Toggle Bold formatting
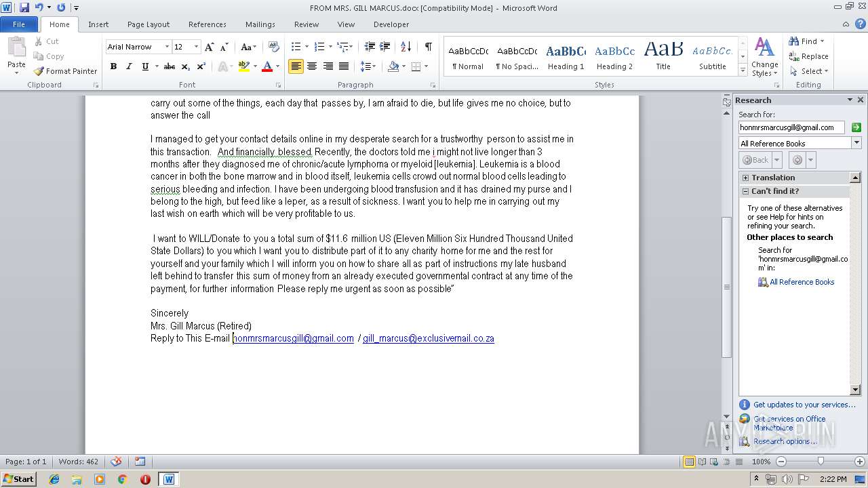The width and height of the screenshot is (868, 488). [113, 66]
